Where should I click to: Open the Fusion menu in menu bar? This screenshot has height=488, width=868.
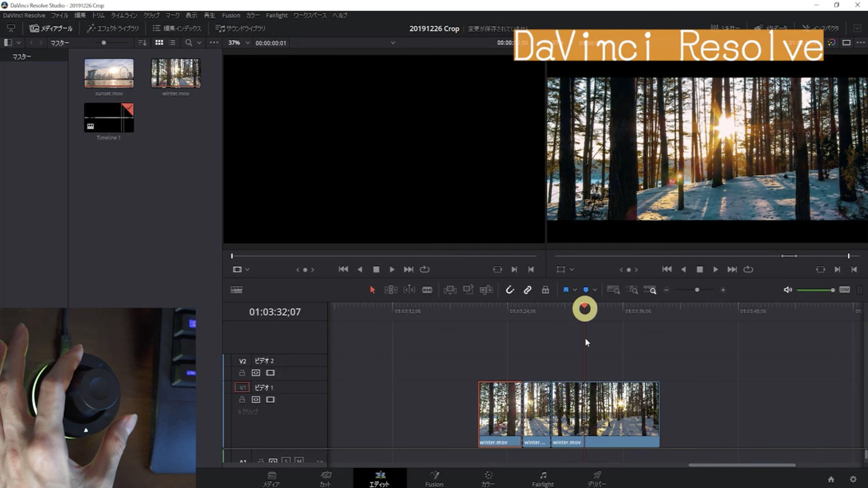pos(231,15)
